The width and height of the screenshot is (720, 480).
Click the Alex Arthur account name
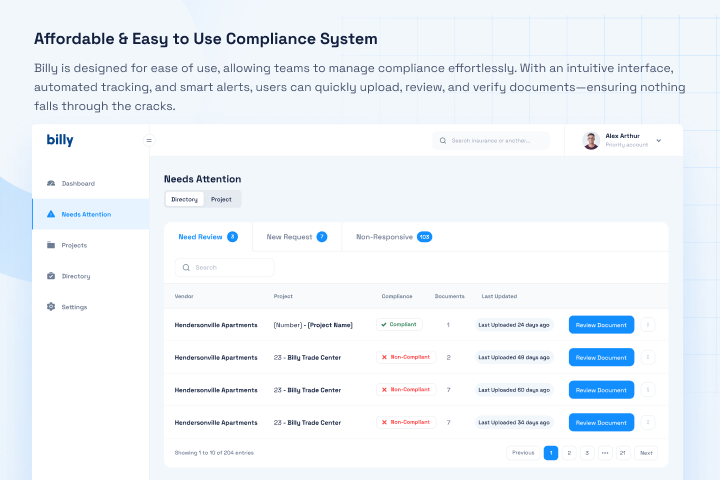pyautogui.click(x=622, y=136)
